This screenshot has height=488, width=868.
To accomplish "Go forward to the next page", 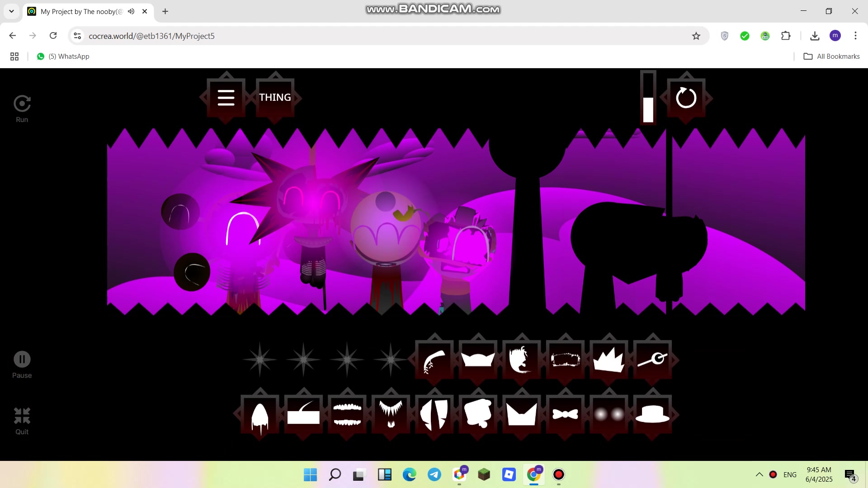I will 33,36.
